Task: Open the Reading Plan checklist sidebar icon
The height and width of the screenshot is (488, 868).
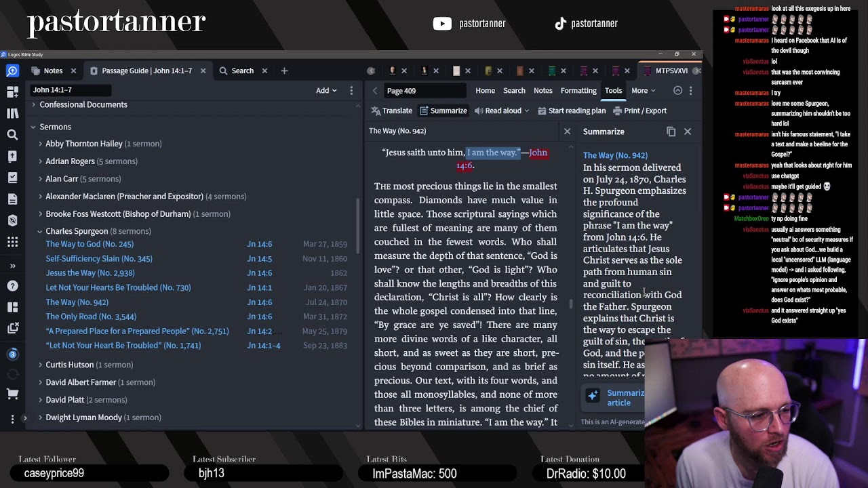Action: [12, 178]
